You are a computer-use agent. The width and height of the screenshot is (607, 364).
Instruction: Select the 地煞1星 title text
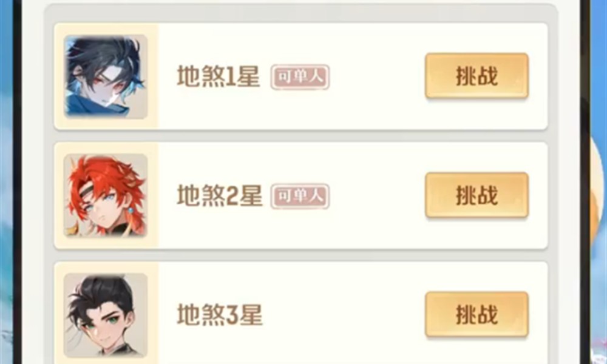pos(219,76)
